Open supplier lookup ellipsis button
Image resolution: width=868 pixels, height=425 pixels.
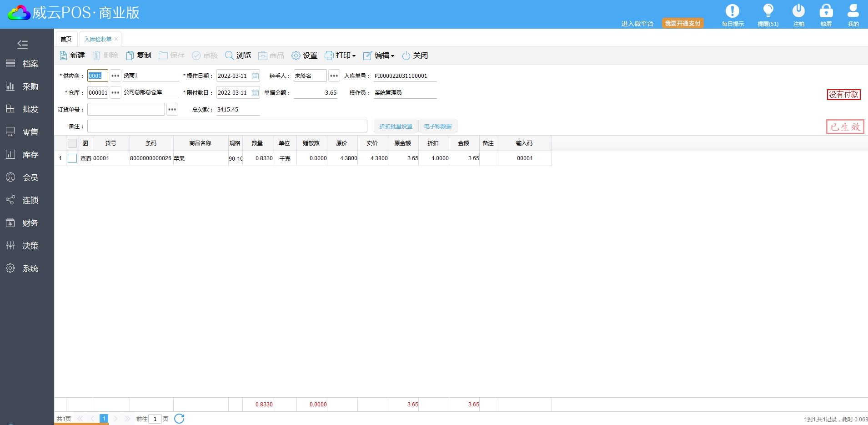click(115, 76)
